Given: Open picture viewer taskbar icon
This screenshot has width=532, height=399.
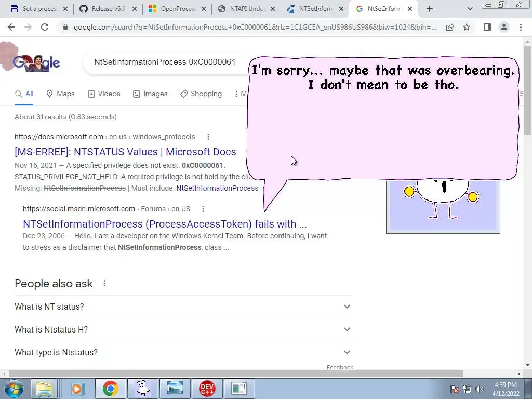Looking at the screenshot, I should [175, 389].
